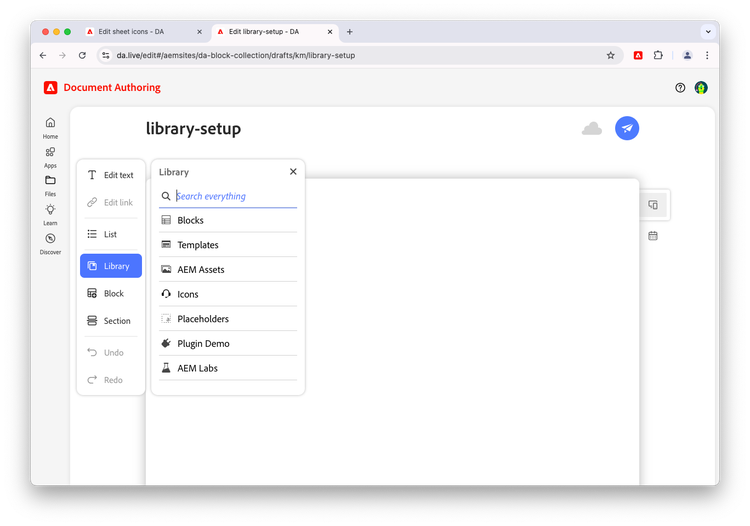This screenshot has height=526, width=750.
Task: Open Plugin Demo in the Library
Action: point(228,343)
